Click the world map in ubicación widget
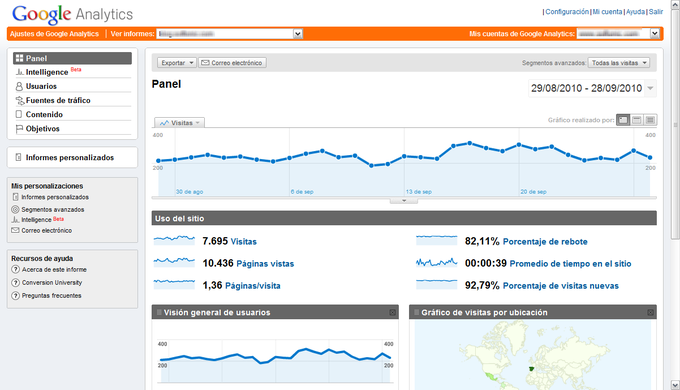This screenshot has width=680, height=390. (533, 355)
